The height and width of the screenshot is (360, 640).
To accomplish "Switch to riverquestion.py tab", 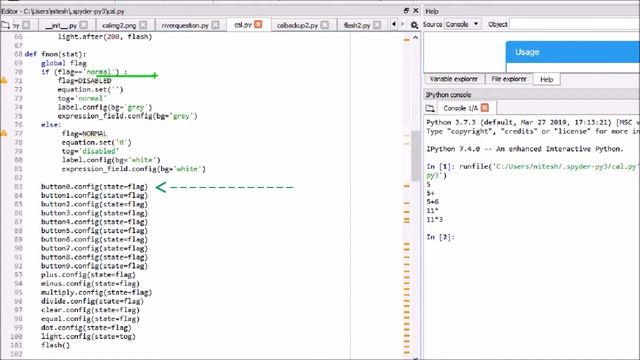I will tap(185, 25).
